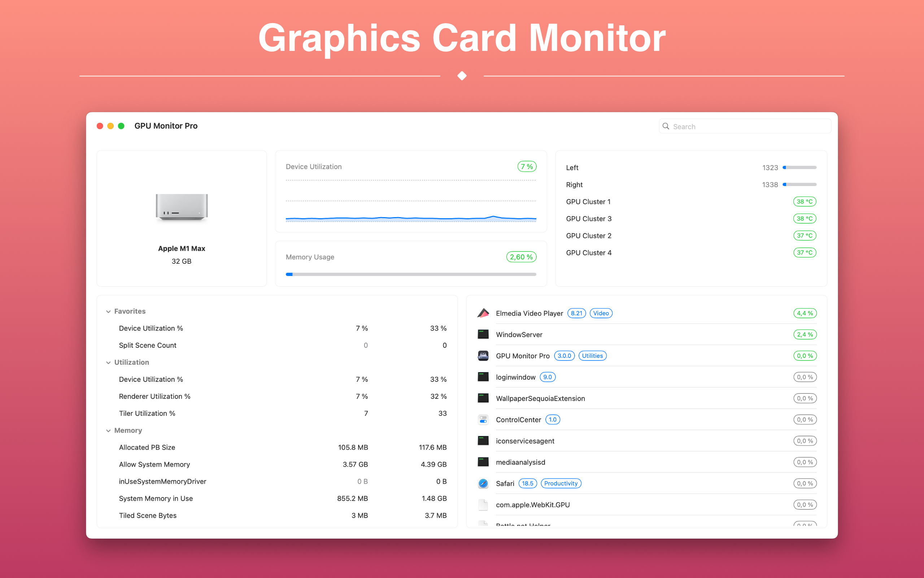Screen dimensions: 924x578
Task: Click the Left fan value 1323
Action: [x=770, y=167]
